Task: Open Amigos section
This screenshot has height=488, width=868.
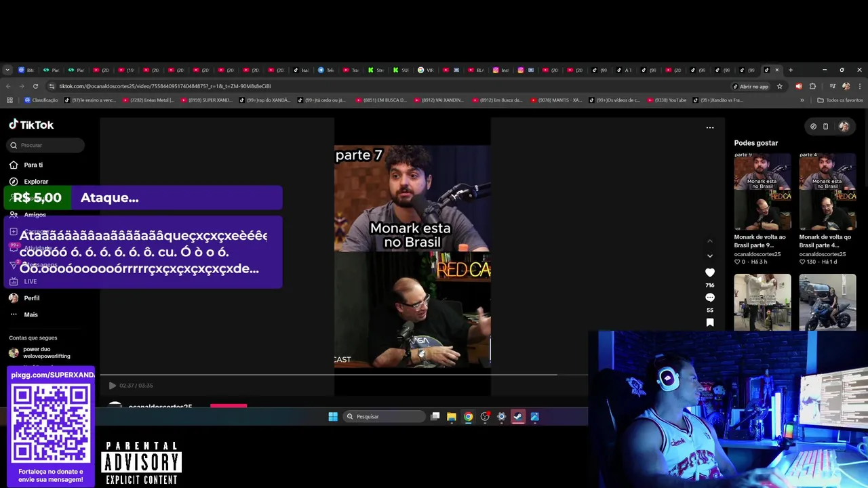Action: (x=35, y=215)
